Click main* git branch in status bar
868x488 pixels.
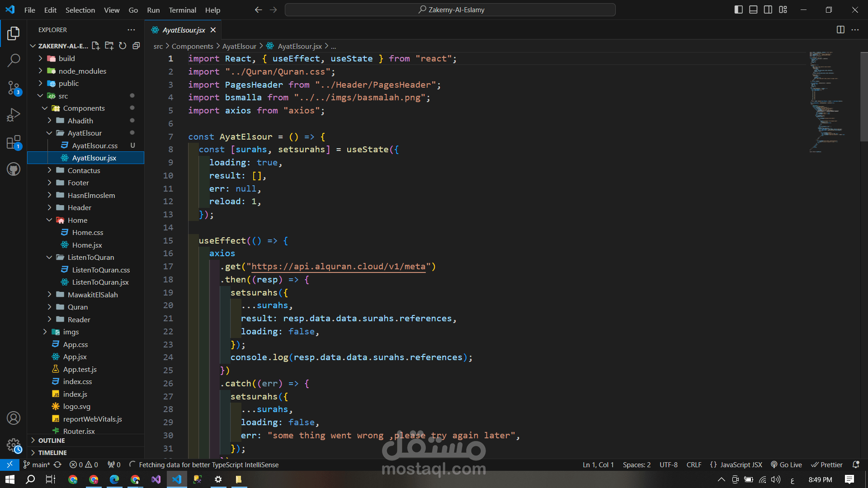pyautogui.click(x=36, y=465)
